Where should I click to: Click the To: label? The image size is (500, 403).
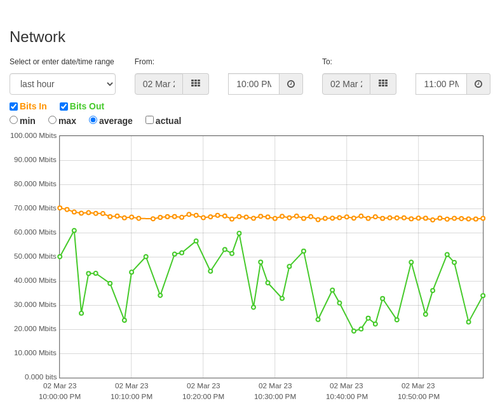click(x=327, y=62)
